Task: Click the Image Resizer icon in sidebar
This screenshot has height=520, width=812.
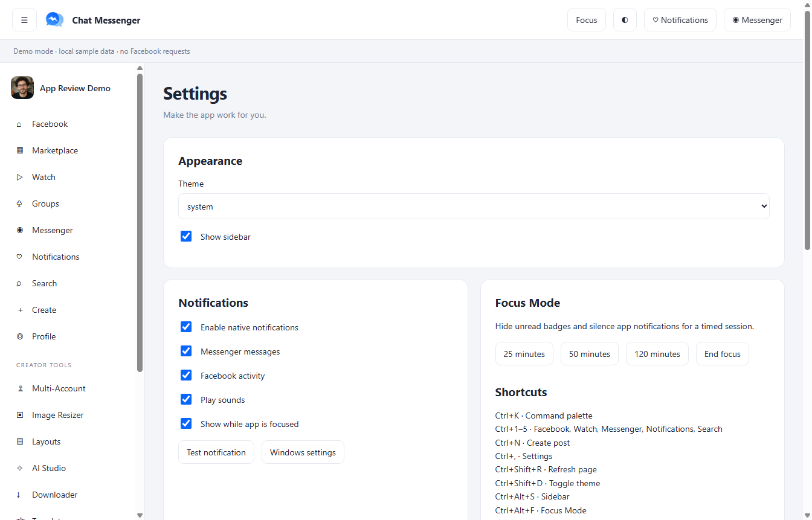Action: coord(19,416)
